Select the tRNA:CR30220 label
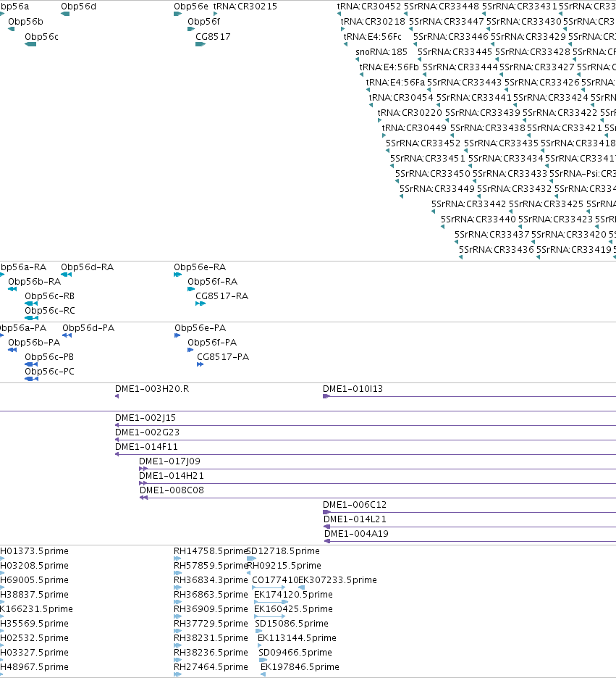This screenshot has width=616, height=678. coord(410,113)
